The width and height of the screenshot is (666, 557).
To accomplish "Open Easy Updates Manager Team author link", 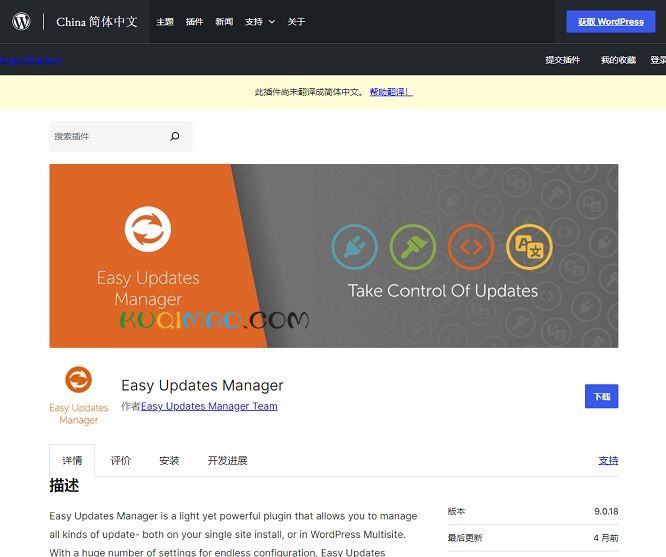I will point(209,406).
